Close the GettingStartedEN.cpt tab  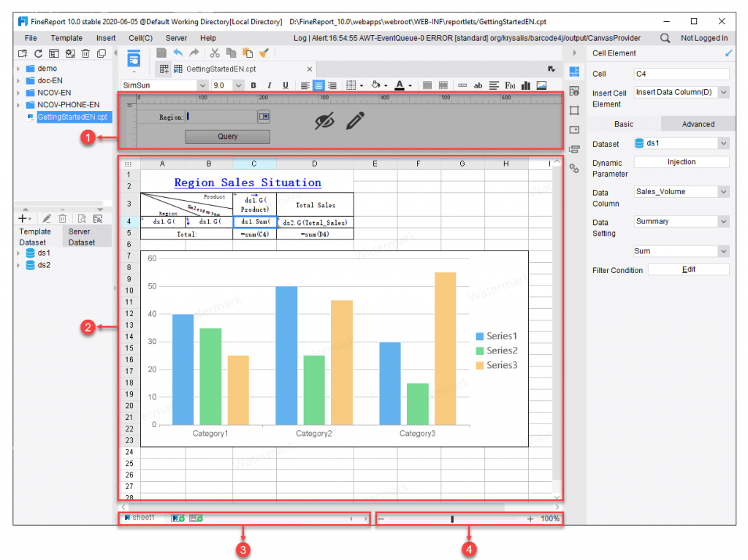tap(310, 69)
